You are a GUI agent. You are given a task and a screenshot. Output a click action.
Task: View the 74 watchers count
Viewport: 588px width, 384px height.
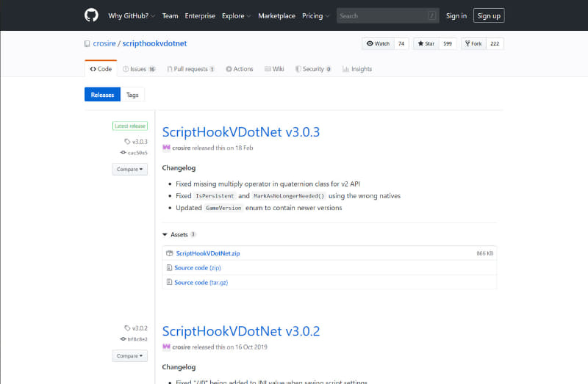click(x=401, y=43)
